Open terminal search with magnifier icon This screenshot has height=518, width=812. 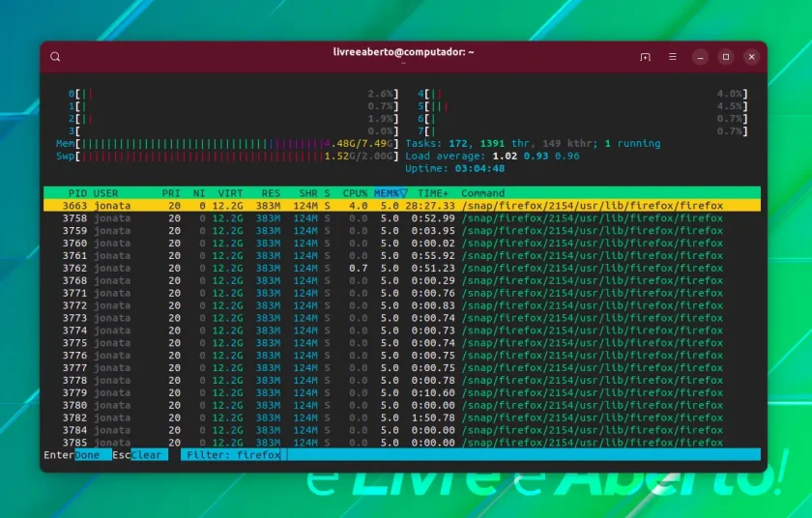pyautogui.click(x=55, y=57)
